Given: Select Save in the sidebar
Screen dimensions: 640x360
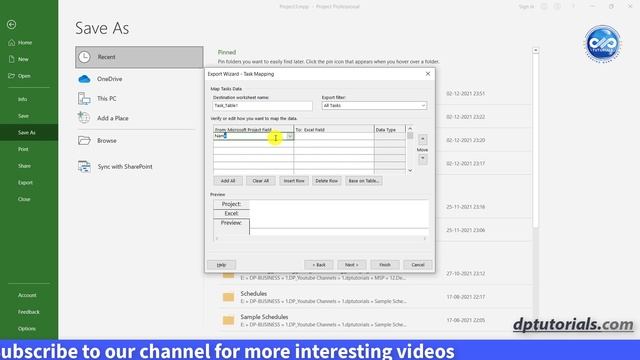Looking at the screenshot, I should pyautogui.click(x=23, y=116).
